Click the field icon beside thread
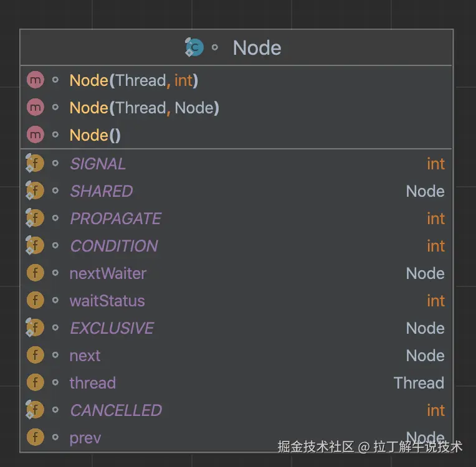The image size is (476, 467). 36,383
